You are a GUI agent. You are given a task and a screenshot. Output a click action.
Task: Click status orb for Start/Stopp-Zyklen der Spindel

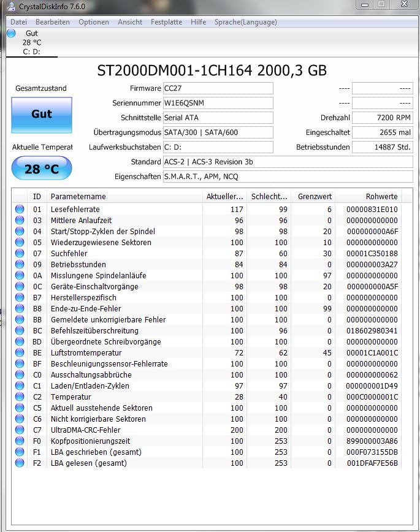(x=20, y=231)
